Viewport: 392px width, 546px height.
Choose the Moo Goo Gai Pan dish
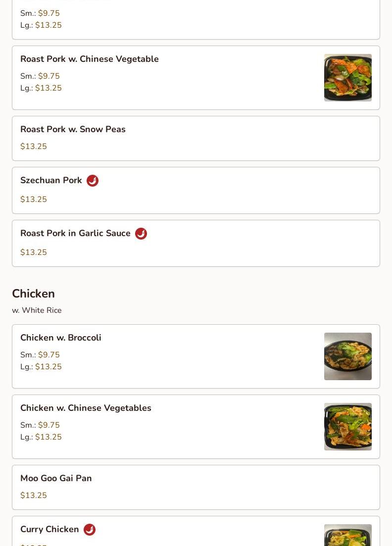(196, 487)
